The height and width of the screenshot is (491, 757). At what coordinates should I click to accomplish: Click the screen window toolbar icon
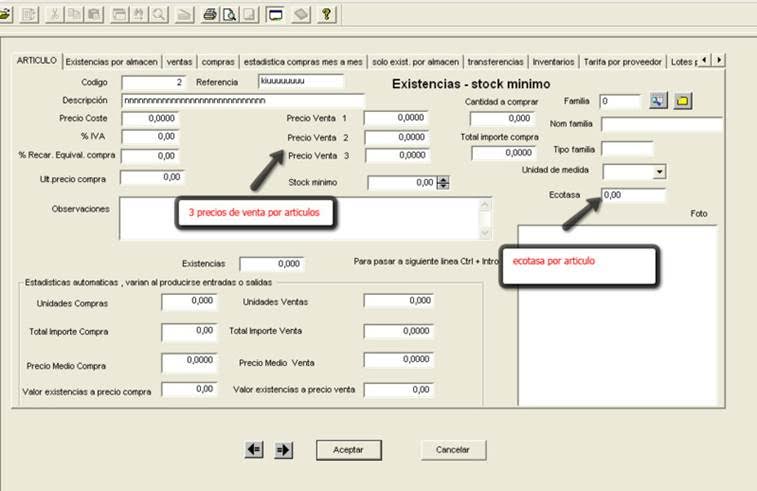[x=275, y=15]
